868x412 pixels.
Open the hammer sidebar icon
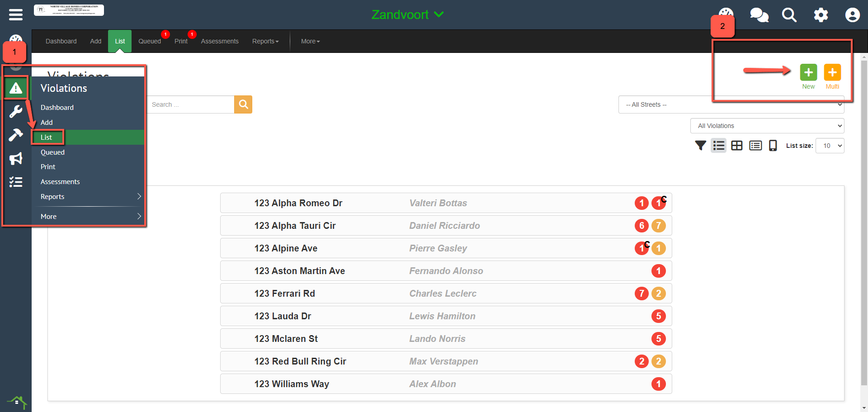tap(16, 135)
